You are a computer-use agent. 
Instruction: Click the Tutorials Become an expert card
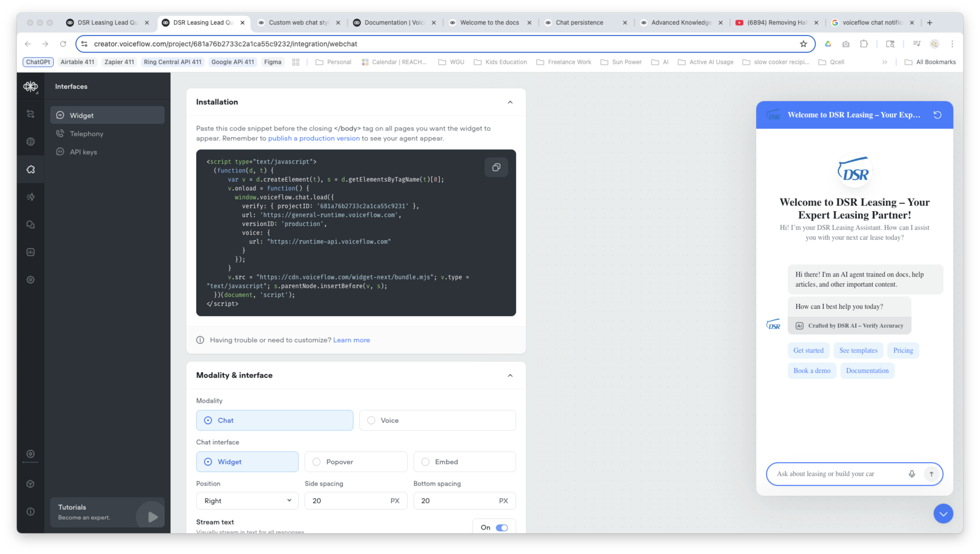107,512
